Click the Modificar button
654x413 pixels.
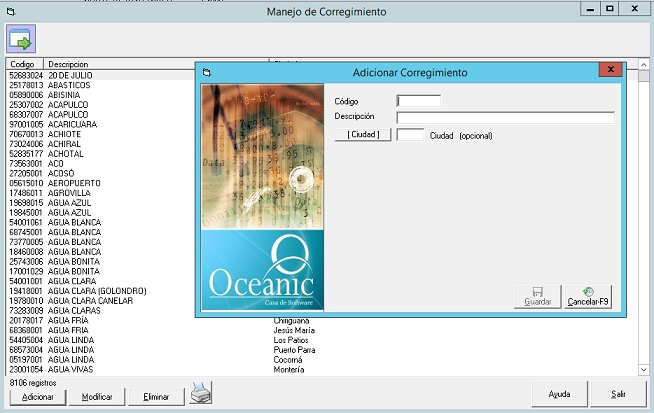point(97,396)
